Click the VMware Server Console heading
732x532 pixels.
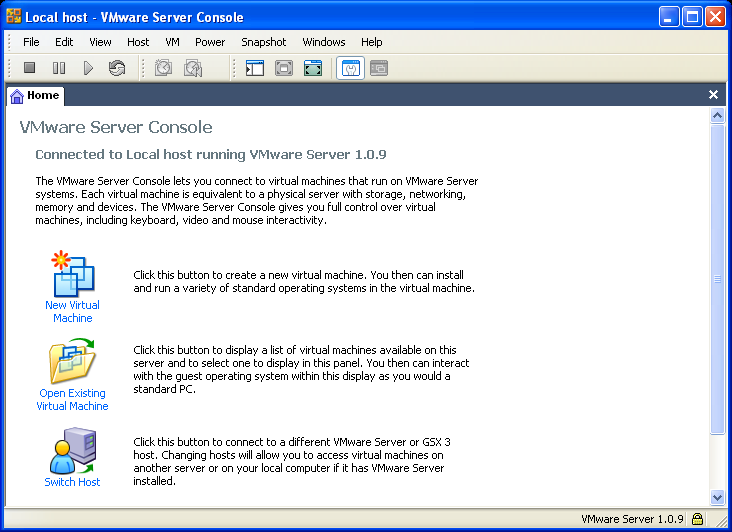116,127
